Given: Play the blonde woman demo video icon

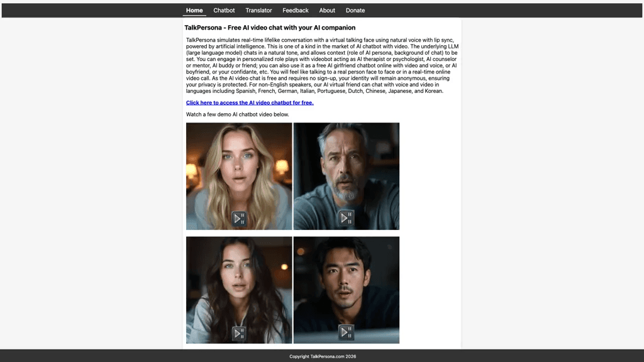Looking at the screenshot, I should pyautogui.click(x=239, y=218).
